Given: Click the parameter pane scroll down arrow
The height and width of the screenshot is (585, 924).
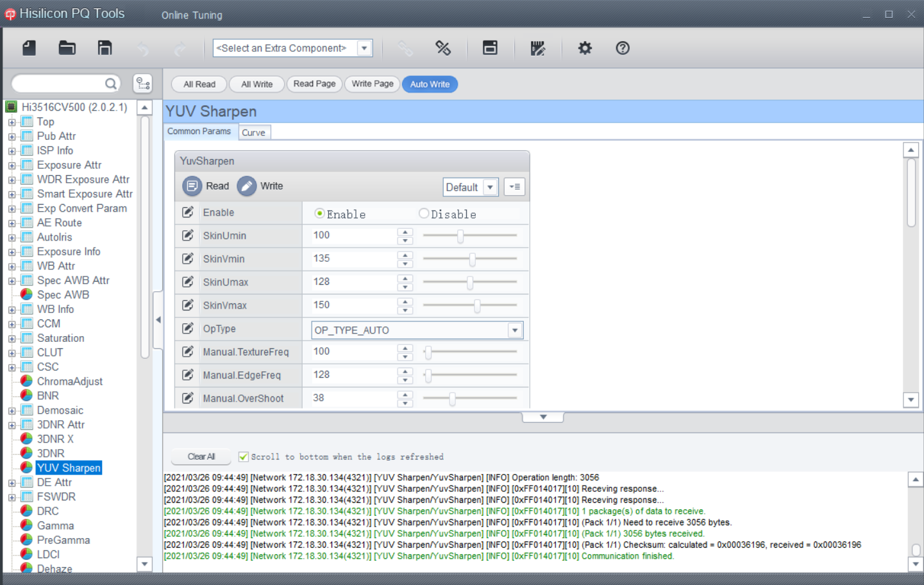Looking at the screenshot, I should click(x=911, y=400).
